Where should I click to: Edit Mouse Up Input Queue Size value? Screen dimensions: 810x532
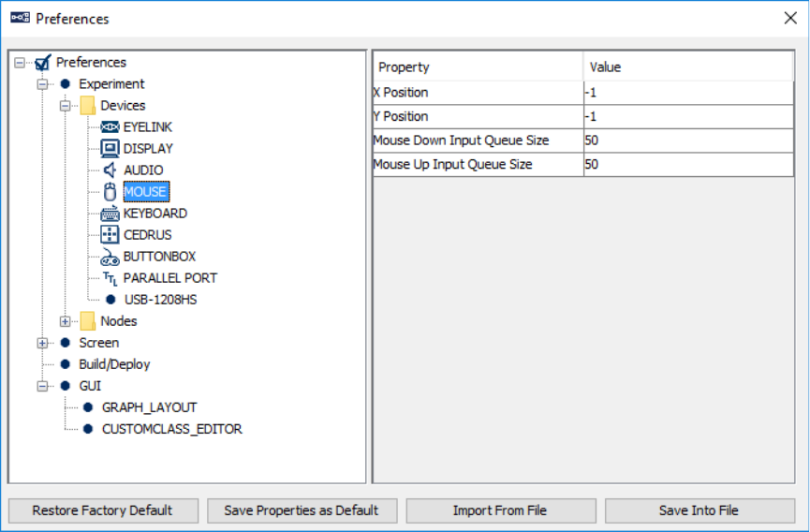pos(688,165)
